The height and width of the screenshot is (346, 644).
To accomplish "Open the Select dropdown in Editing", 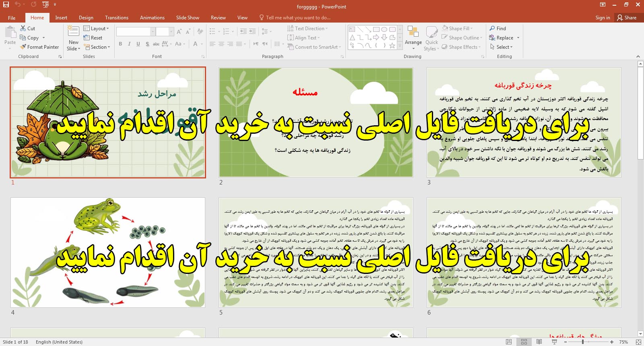I will tap(502, 47).
